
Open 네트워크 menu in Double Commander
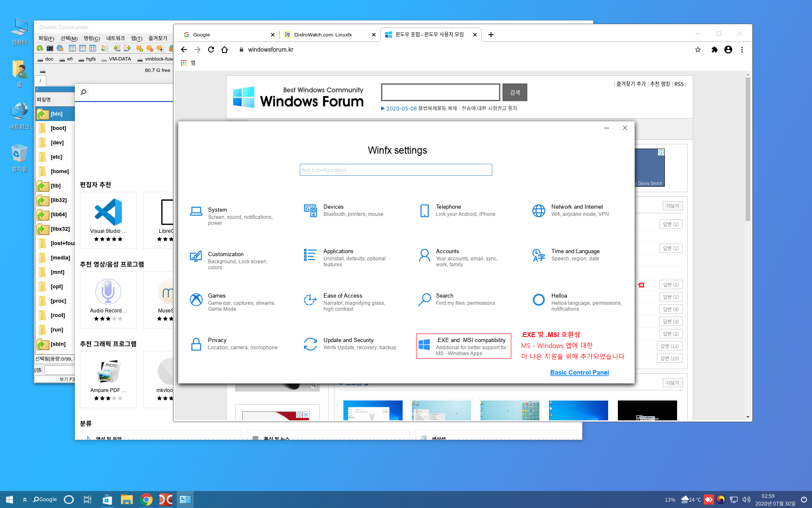tap(115, 38)
